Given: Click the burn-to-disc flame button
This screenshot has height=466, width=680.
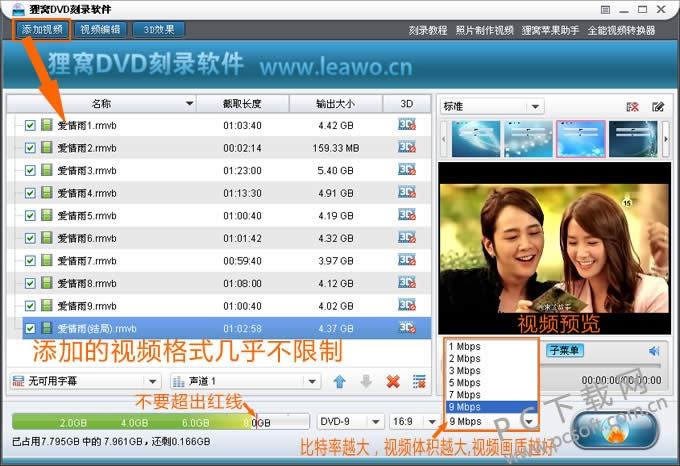Looking at the screenshot, I should tap(614, 432).
